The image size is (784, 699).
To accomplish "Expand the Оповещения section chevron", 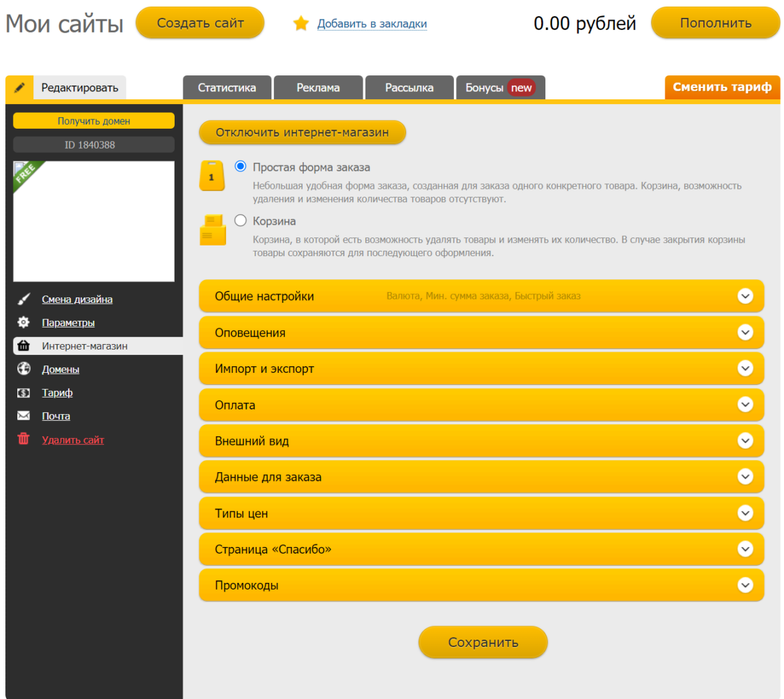I will [x=745, y=332].
